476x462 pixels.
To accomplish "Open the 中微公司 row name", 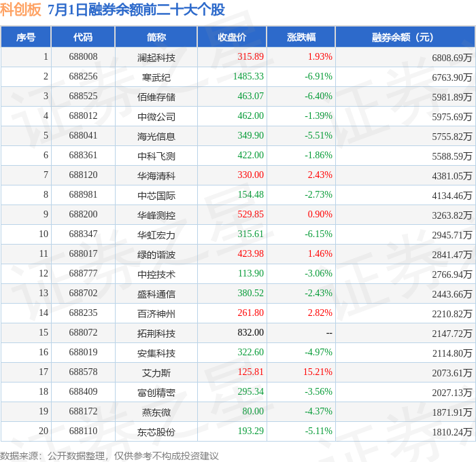I will [156, 116].
